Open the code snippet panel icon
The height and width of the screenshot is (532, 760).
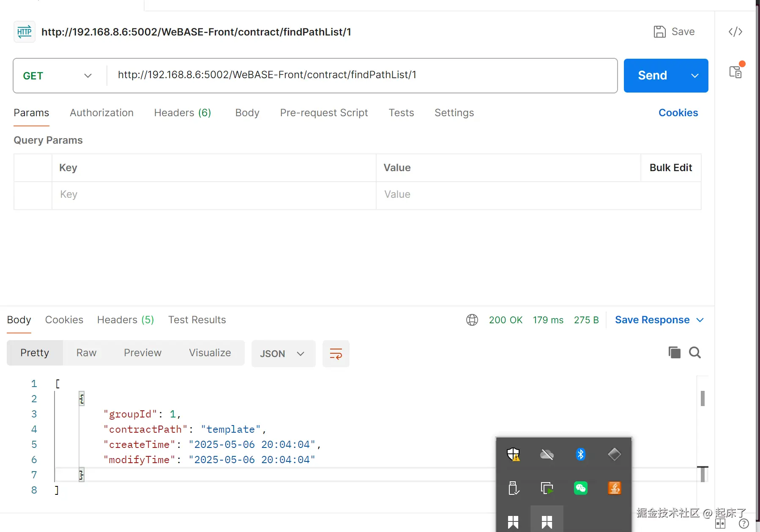(735, 32)
